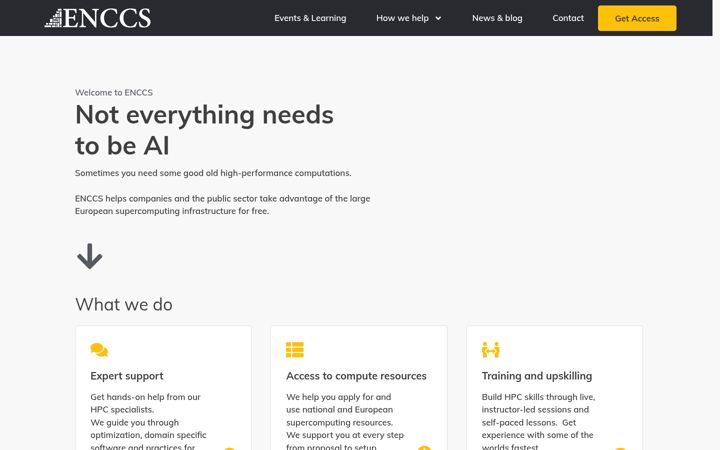Viewport: 720px width, 450px height.
Task: Select the Training and upskilling heading
Action: 537,376
